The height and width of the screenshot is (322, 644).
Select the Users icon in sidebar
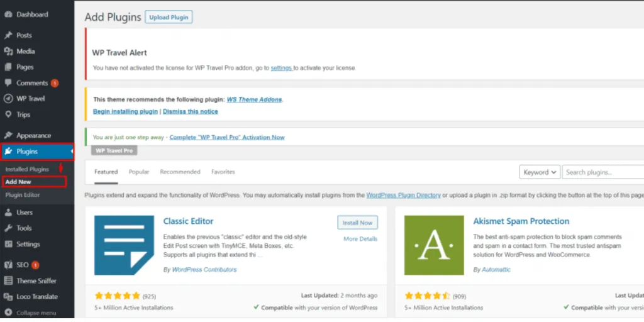click(8, 213)
